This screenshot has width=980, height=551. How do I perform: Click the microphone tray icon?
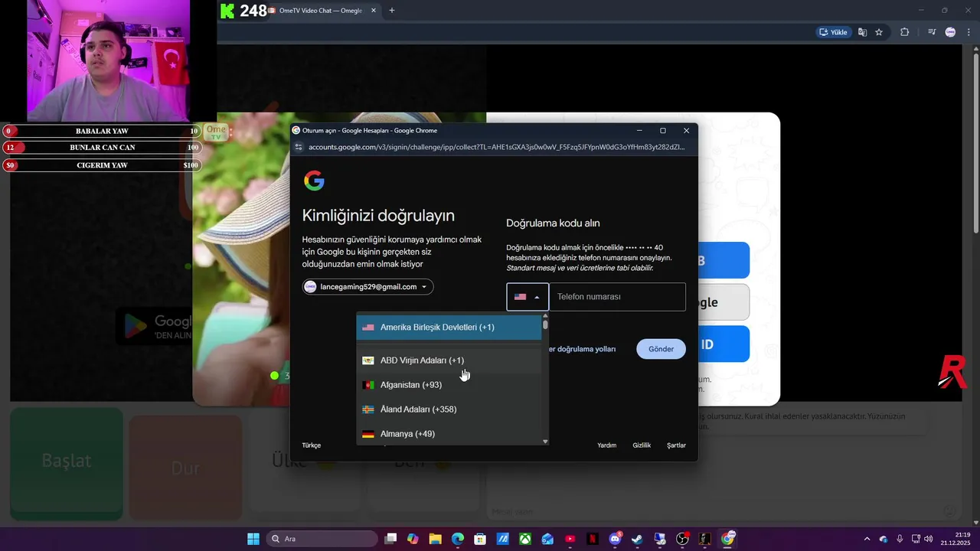(x=900, y=539)
